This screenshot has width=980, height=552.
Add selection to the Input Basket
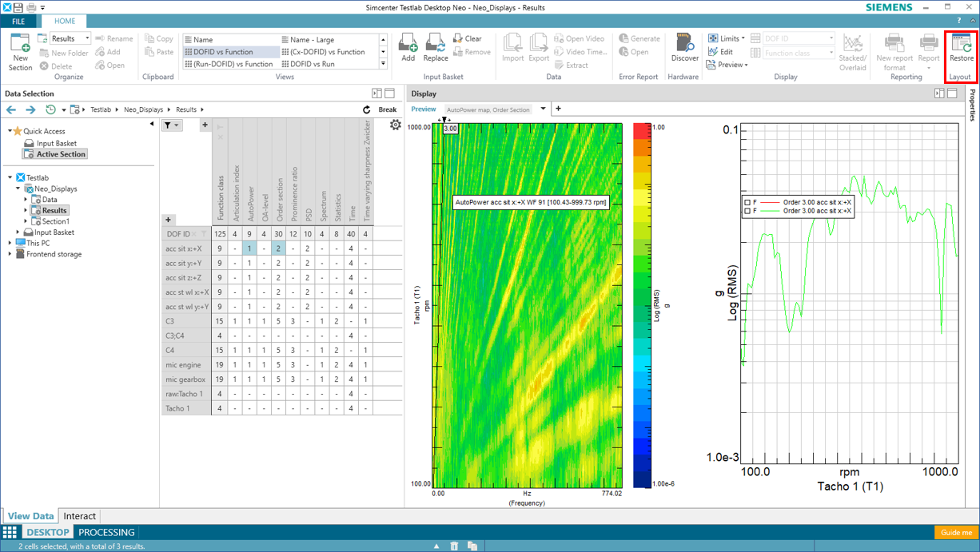click(x=408, y=48)
